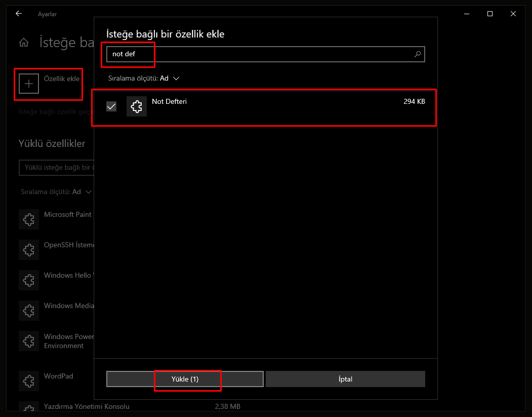Click the back arrow in Ayarlar window
This screenshot has width=532, height=417.
(x=19, y=14)
